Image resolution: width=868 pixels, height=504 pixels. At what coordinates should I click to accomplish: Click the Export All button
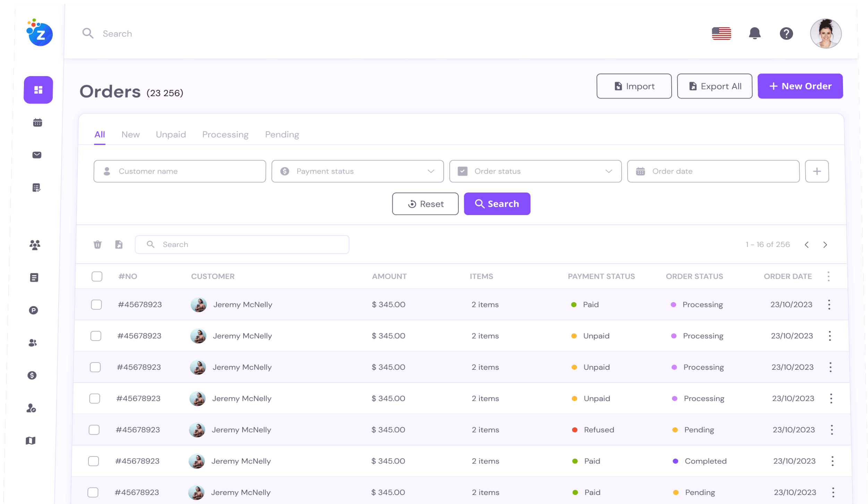(714, 86)
